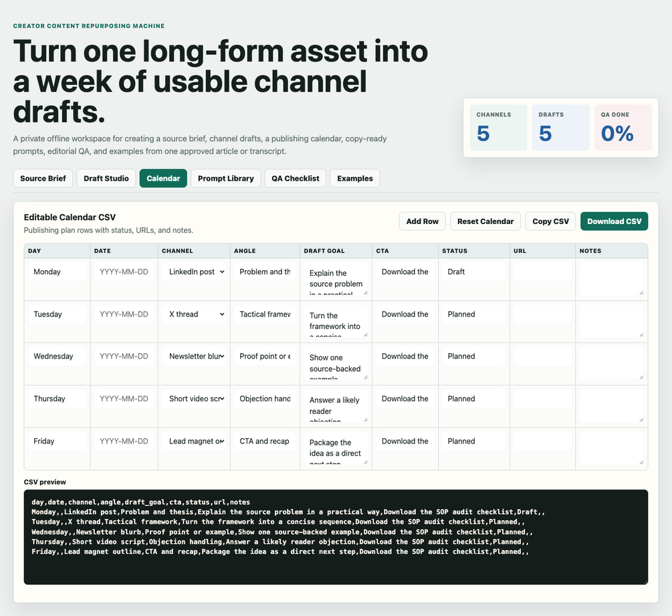Click the Notes field in Thursday row

click(x=612, y=406)
